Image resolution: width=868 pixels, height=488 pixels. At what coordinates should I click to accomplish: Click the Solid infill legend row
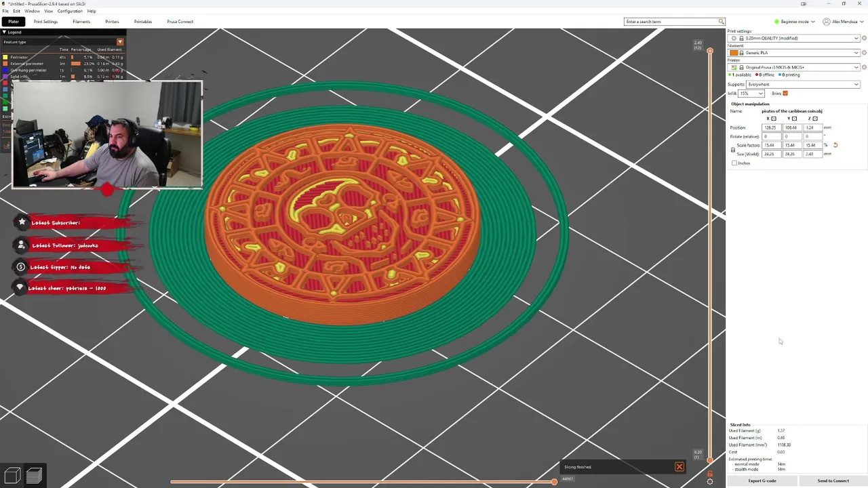pyautogui.click(x=63, y=77)
